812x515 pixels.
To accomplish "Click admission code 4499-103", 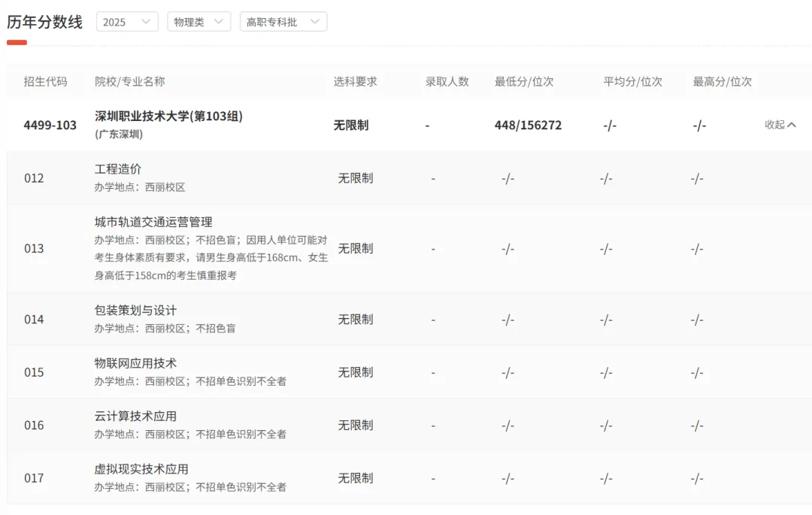I will pyautogui.click(x=50, y=126).
